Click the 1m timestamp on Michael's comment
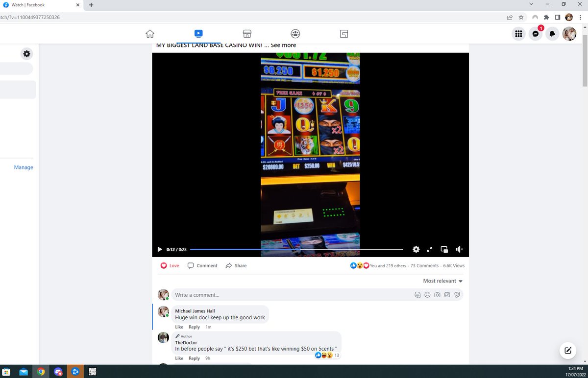 tap(208, 327)
